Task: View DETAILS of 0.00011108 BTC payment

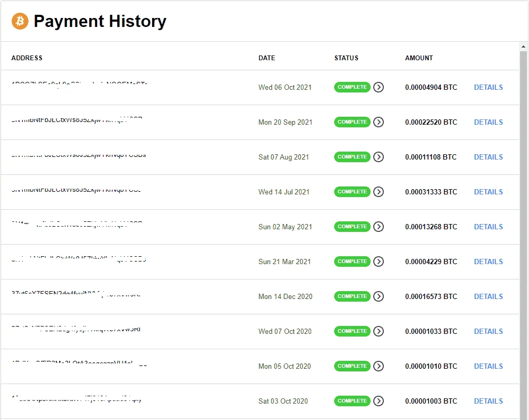Action: 488,157
